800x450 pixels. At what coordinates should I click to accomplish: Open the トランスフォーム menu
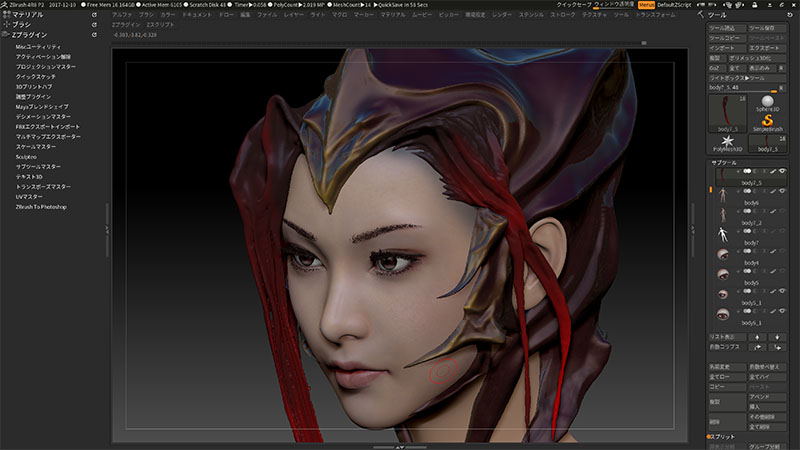point(656,15)
